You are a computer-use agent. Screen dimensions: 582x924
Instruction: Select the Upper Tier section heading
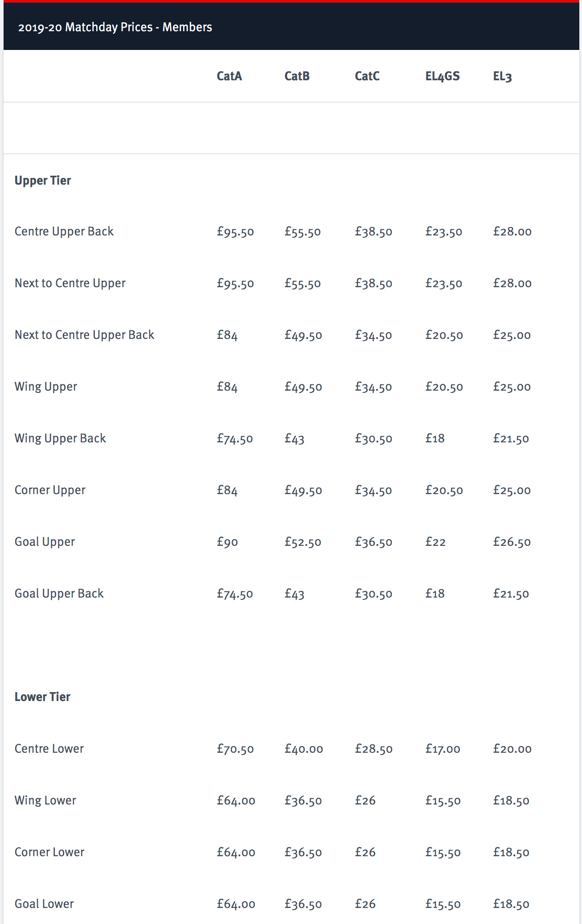(x=43, y=181)
